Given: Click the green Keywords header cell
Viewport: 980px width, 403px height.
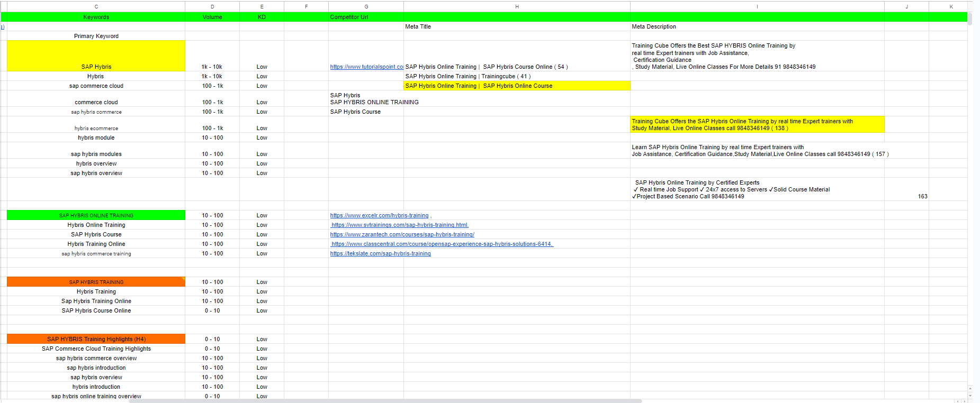Looking at the screenshot, I should point(96,17).
